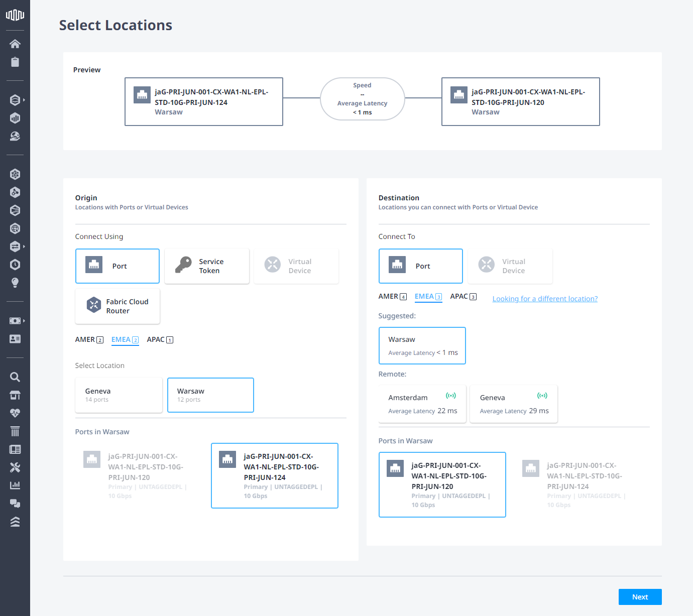Expand the sidebar arrows-hexagon submenu arrow
The width and height of the screenshot is (693, 616).
(x=24, y=247)
